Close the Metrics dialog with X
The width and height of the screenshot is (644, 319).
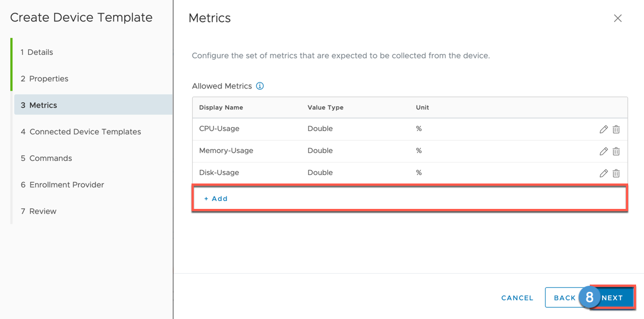(x=617, y=18)
